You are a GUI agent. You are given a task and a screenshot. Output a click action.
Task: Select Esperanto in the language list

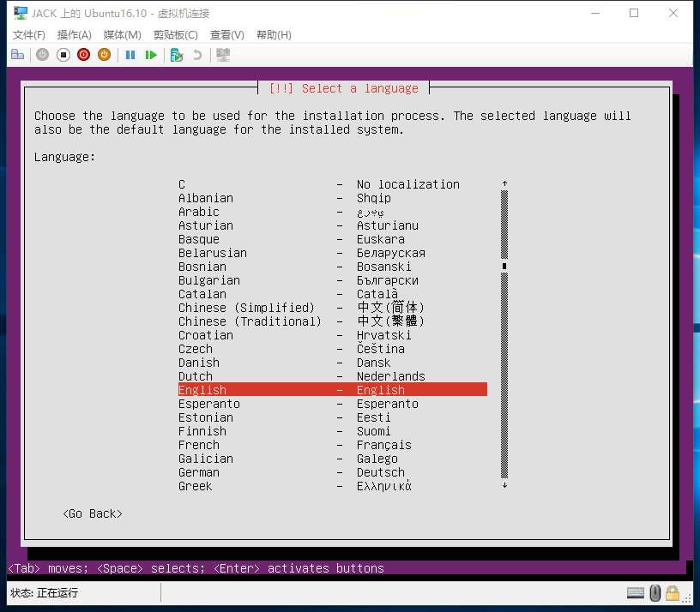[333, 404]
